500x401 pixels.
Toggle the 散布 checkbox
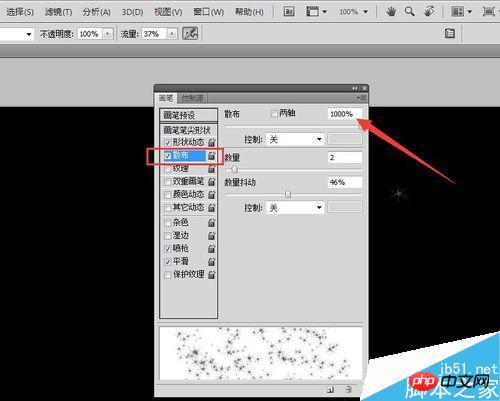168,156
